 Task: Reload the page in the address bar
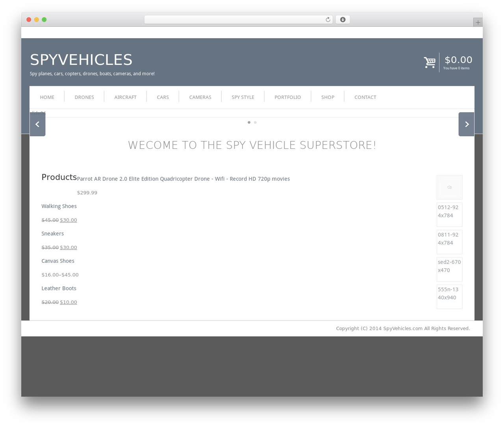pyautogui.click(x=328, y=20)
